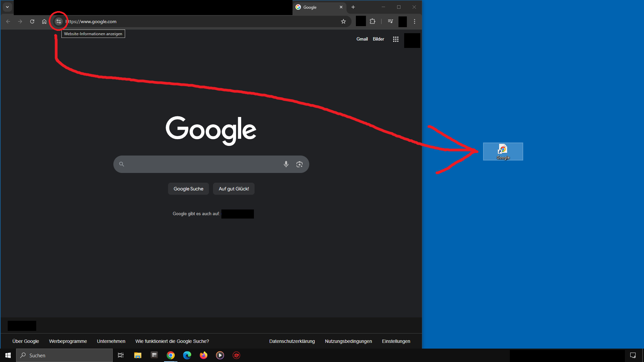Go to the browser home page
This screenshot has width=644, height=362.
point(44,21)
